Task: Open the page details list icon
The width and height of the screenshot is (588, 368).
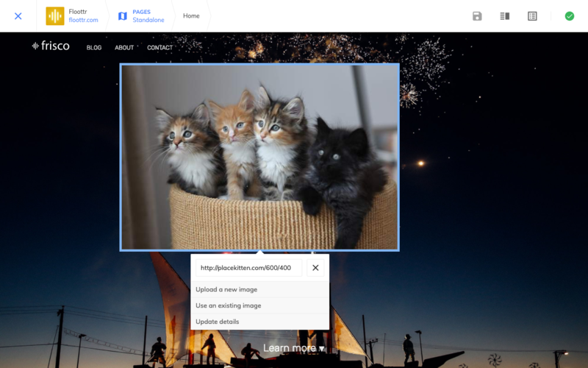Action: click(532, 16)
